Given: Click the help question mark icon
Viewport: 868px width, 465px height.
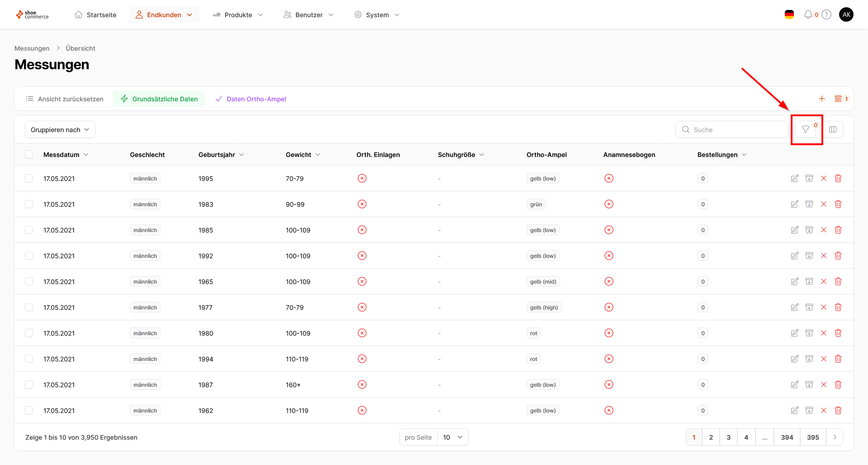Looking at the screenshot, I should tap(826, 15).
